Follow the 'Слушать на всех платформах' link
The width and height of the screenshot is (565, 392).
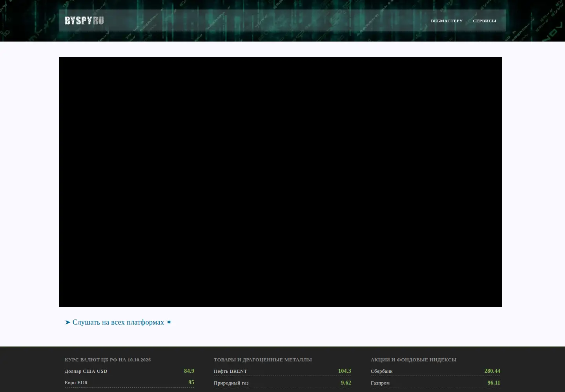(118, 322)
